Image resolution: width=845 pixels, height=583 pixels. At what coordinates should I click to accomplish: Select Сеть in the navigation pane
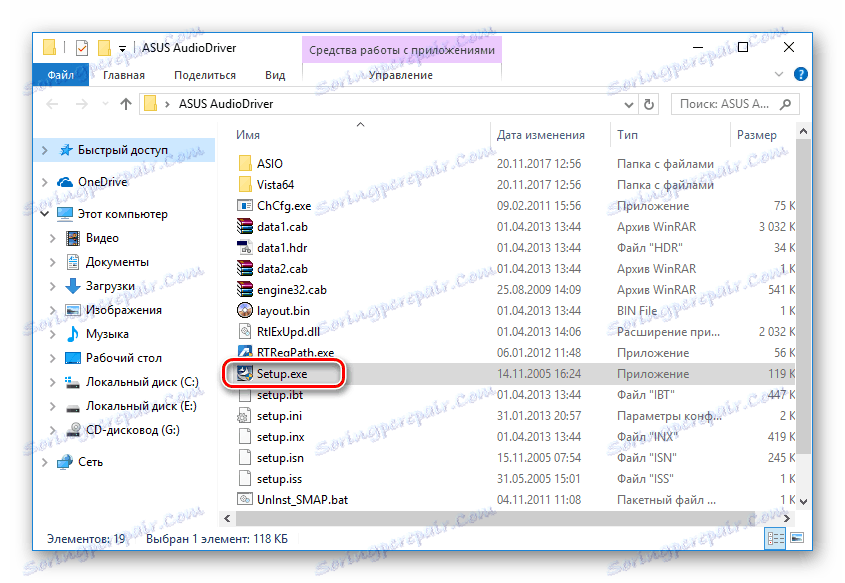tap(90, 462)
